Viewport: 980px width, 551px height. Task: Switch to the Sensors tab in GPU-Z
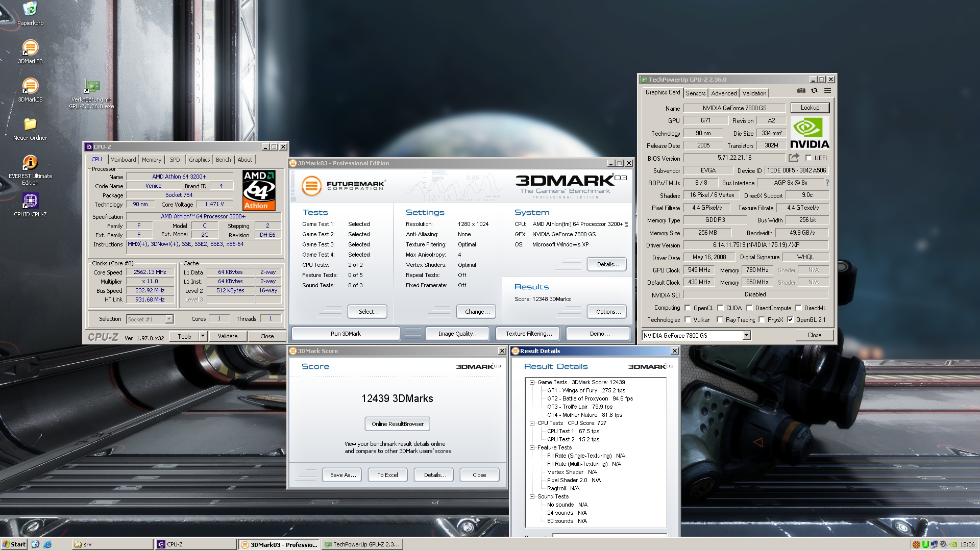pyautogui.click(x=696, y=93)
